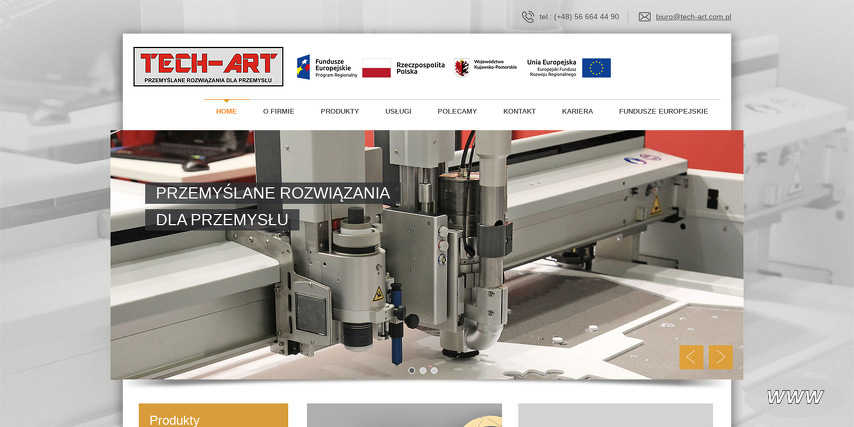
Task: Open the O FIRMIE menu item
Action: pos(278,111)
